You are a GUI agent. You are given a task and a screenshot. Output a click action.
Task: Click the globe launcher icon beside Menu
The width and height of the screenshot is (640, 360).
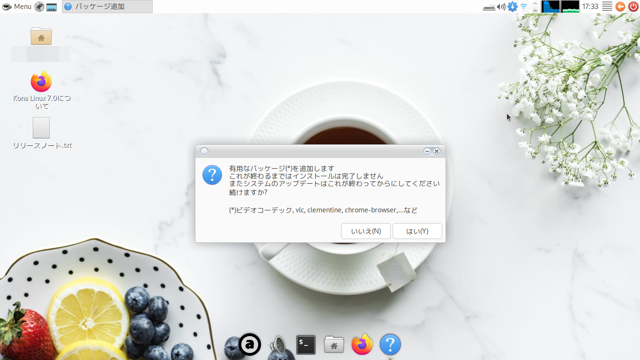click(39, 7)
